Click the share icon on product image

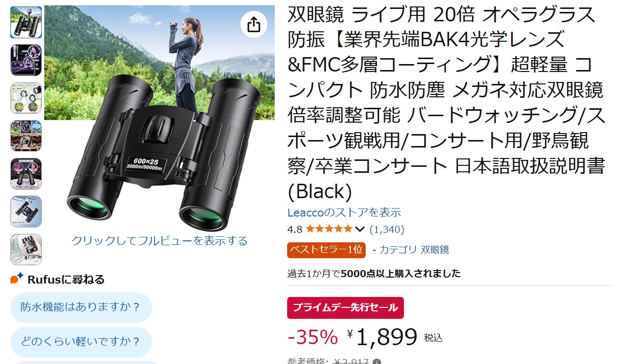coord(253,25)
